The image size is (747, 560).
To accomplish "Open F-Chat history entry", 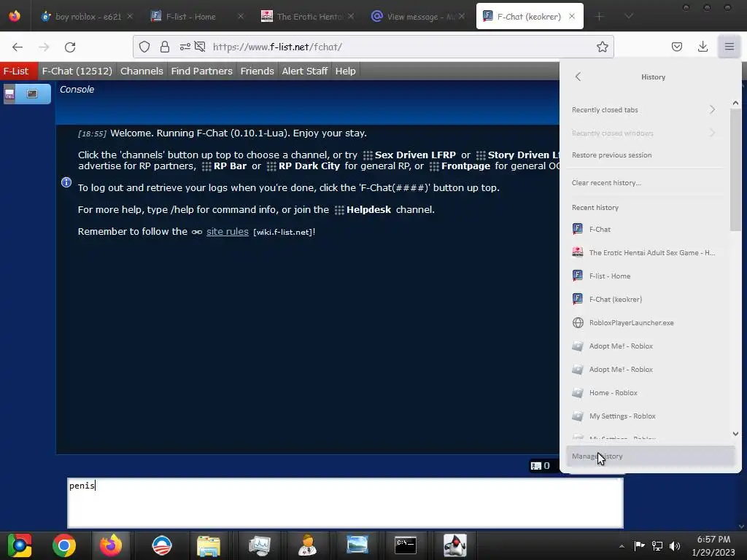I will pos(643,229).
